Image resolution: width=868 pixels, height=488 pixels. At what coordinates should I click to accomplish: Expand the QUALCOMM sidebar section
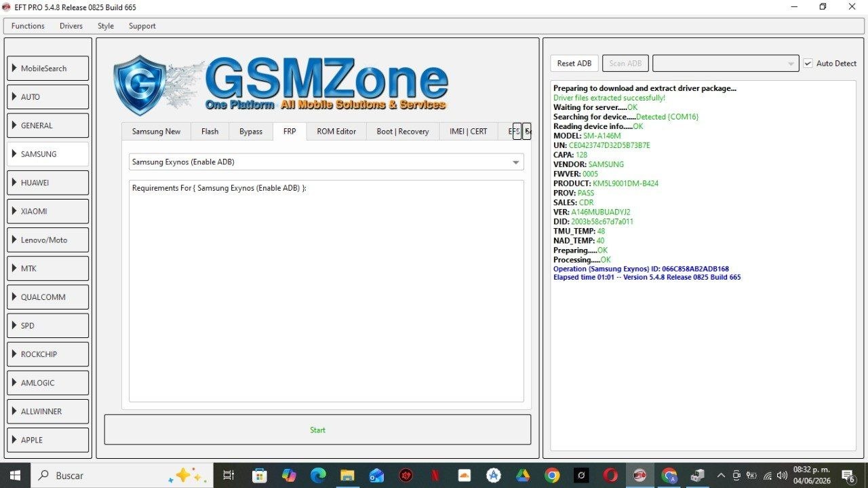48,297
